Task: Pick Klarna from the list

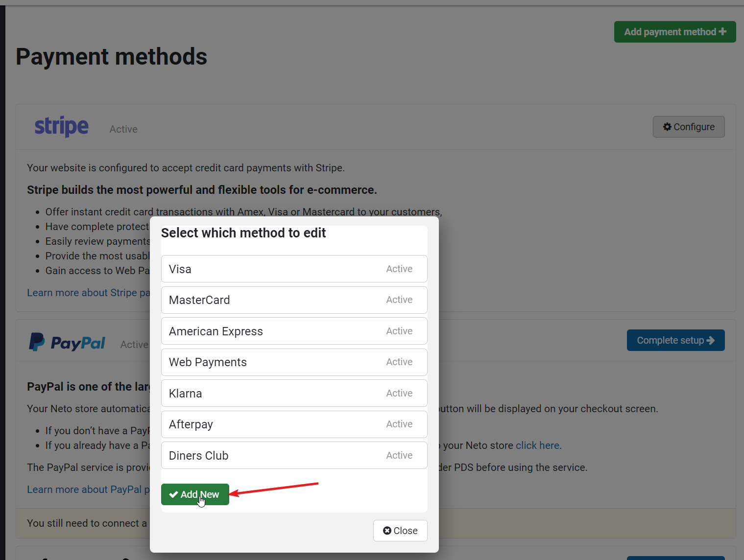Action: (x=294, y=393)
